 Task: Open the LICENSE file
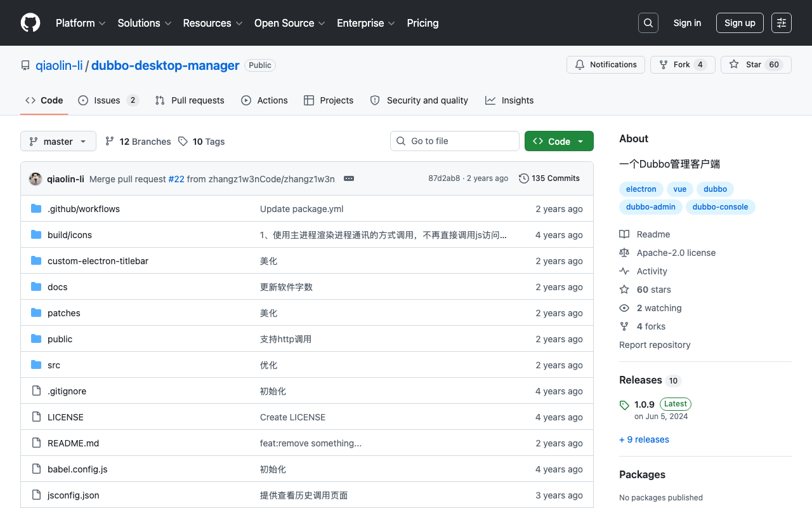coord(65,417)
